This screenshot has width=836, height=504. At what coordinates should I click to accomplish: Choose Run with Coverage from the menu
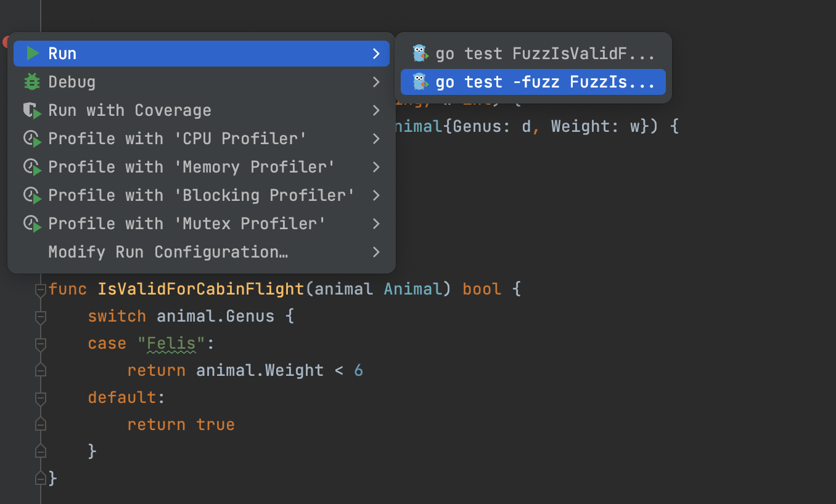129,110
